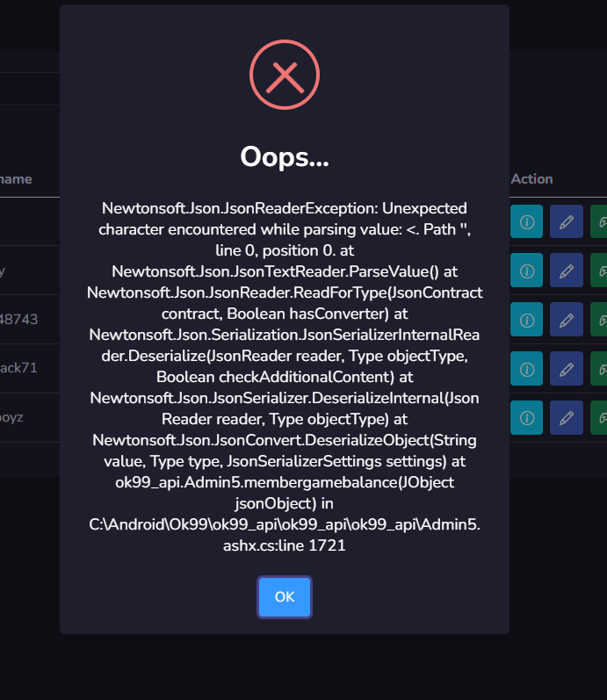The width and height of the screenshot is (607, 700).
Task: Click the Action column header
Action: 532,178
